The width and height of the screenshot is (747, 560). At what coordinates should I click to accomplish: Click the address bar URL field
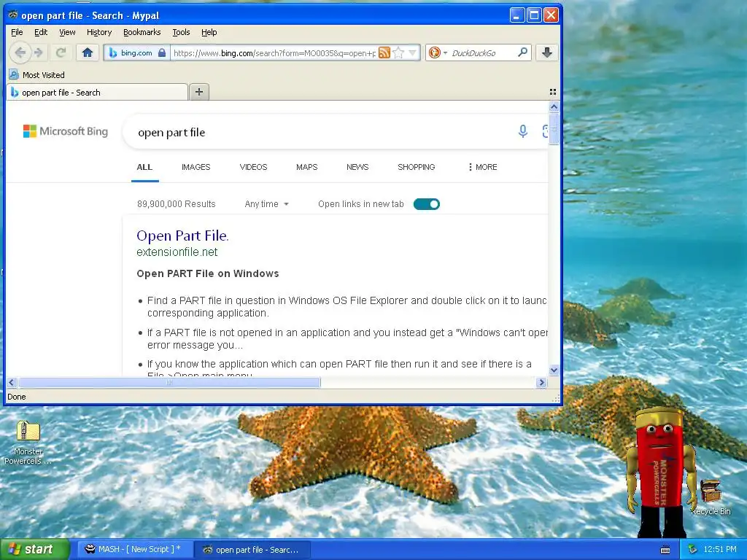click(274, 52)
